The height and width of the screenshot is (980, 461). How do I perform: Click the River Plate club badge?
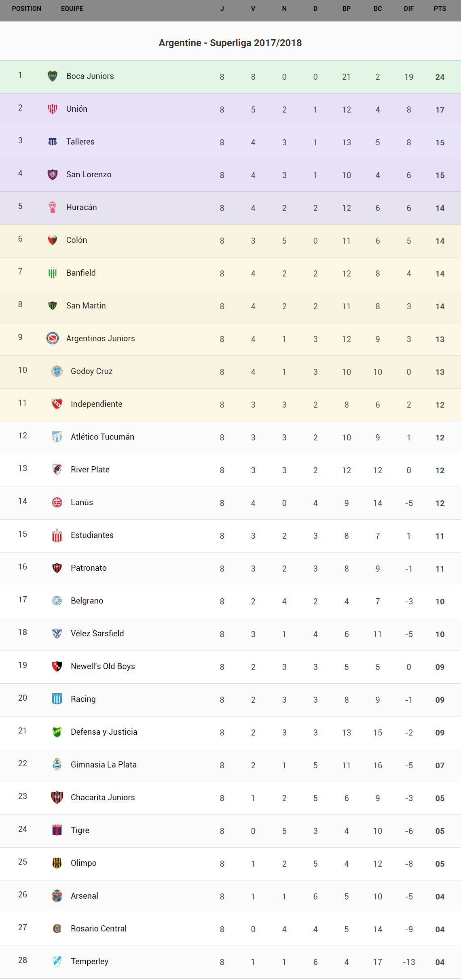(x=57, y=469)
